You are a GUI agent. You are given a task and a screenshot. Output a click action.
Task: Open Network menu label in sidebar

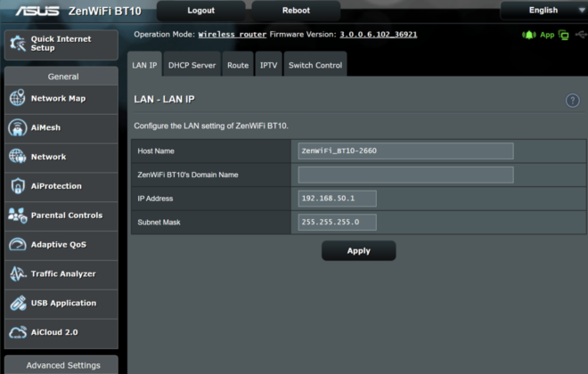pyautogui.click(x=48, y=157)
